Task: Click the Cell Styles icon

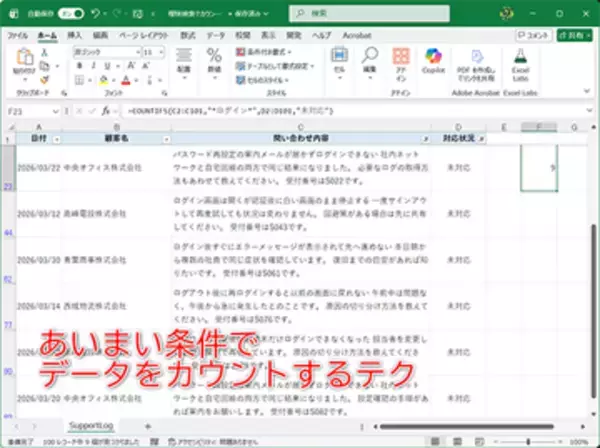Action: 240,80
